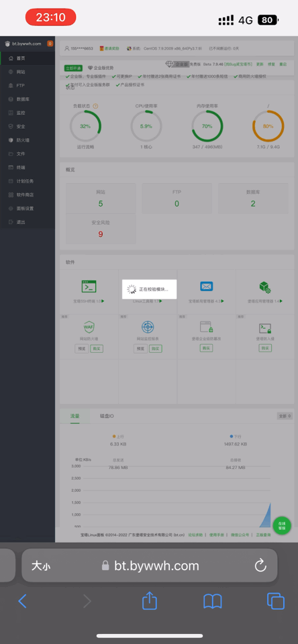Click the 80% disk usage gauge
Image resolution: width=298 pixels, height=644 pixels.
(x=268, y=126)
